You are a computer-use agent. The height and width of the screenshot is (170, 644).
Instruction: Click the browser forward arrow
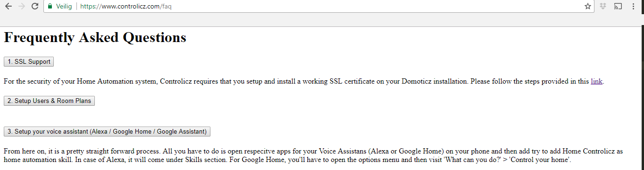[21, 7]
